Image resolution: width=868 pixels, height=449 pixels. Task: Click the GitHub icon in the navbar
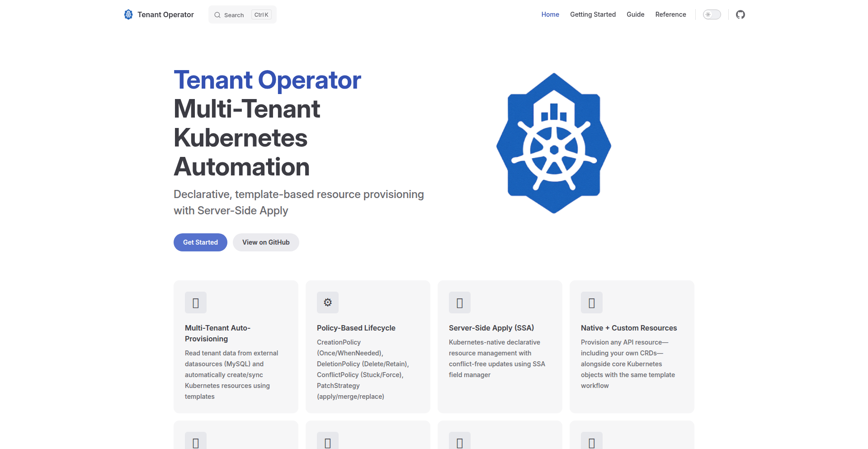click(740, 14)
